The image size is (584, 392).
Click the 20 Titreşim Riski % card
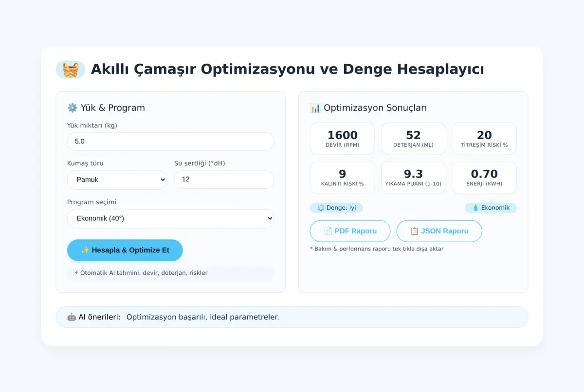pos(484,139)
